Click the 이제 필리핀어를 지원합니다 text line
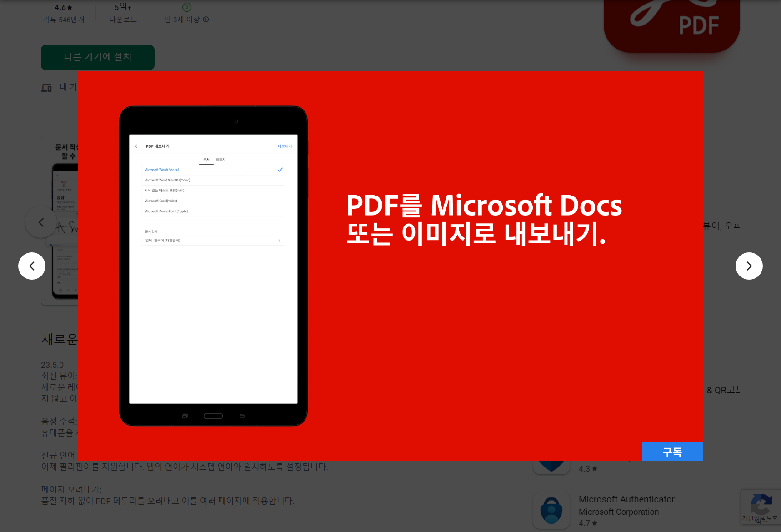 tap(185, 467)
